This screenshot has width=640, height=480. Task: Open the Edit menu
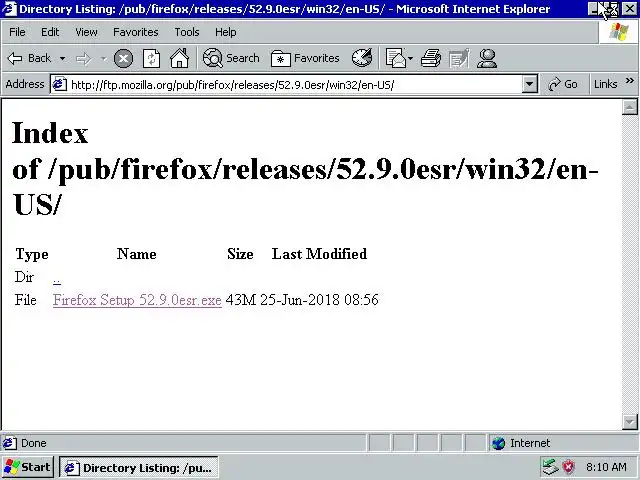[x=50, y=32]
